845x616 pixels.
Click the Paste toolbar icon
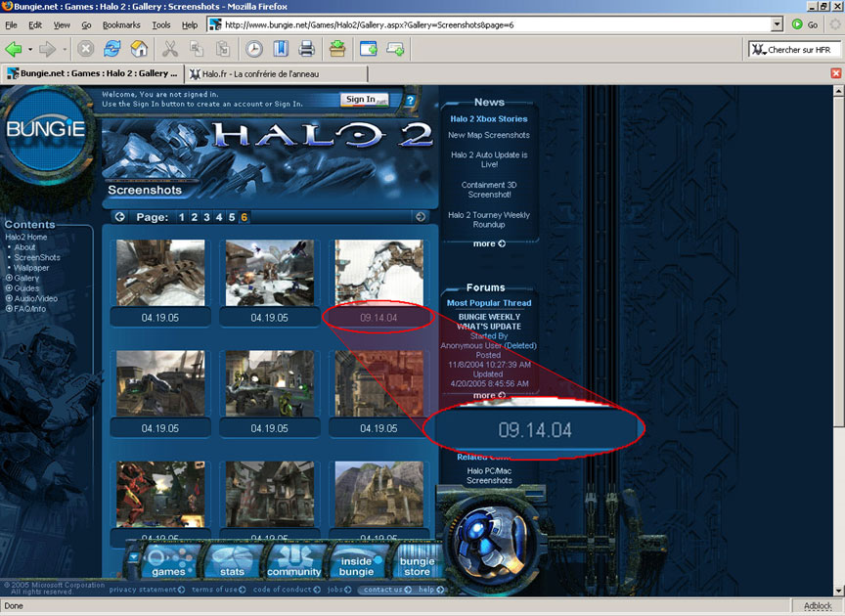[x=223, y=49]
